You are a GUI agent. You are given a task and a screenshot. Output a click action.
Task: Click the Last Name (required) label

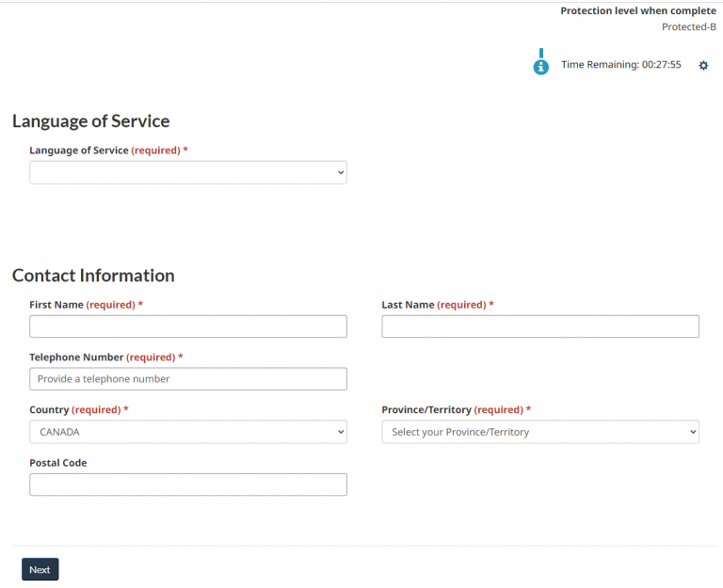coord(438,305)
